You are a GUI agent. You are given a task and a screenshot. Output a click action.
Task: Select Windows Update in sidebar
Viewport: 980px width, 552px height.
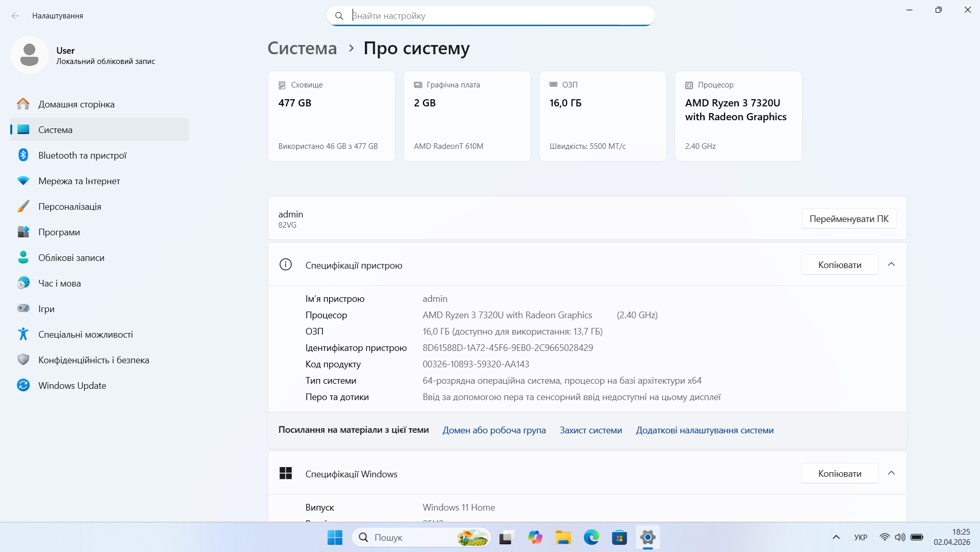coord(72,385)
